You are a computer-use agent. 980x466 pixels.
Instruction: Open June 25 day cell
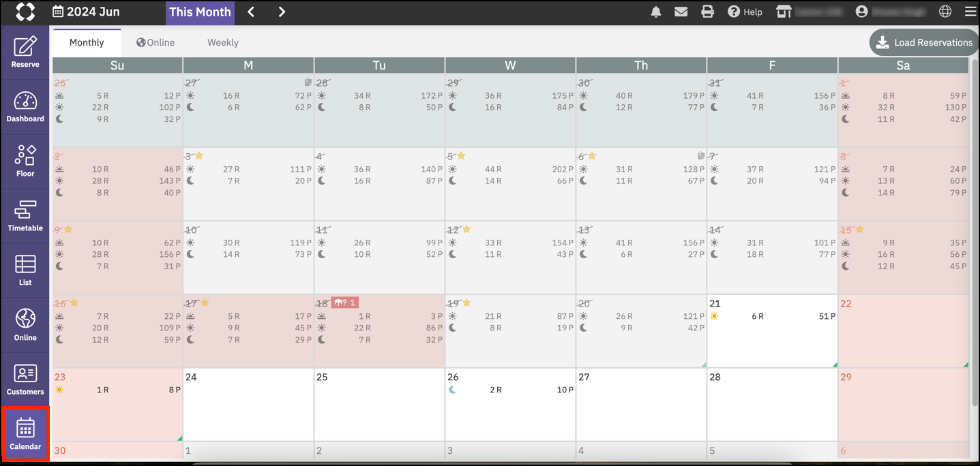(380, 405)
